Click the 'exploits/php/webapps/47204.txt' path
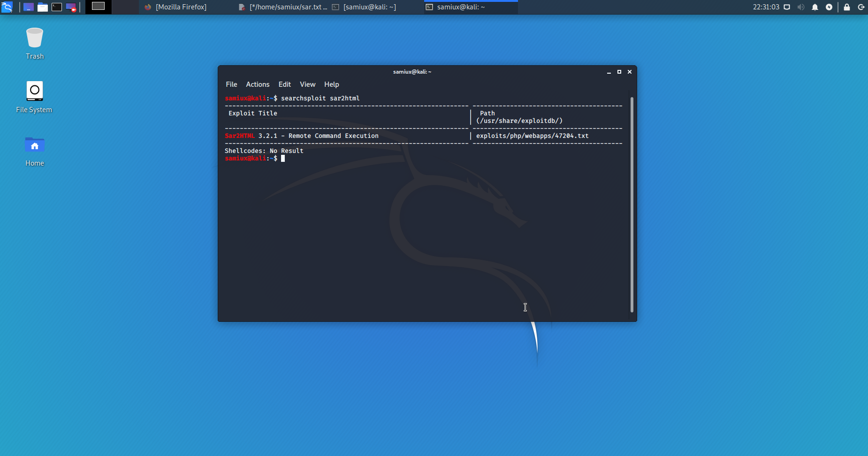Viewport: 868px width, 456px height. (533, 136)
